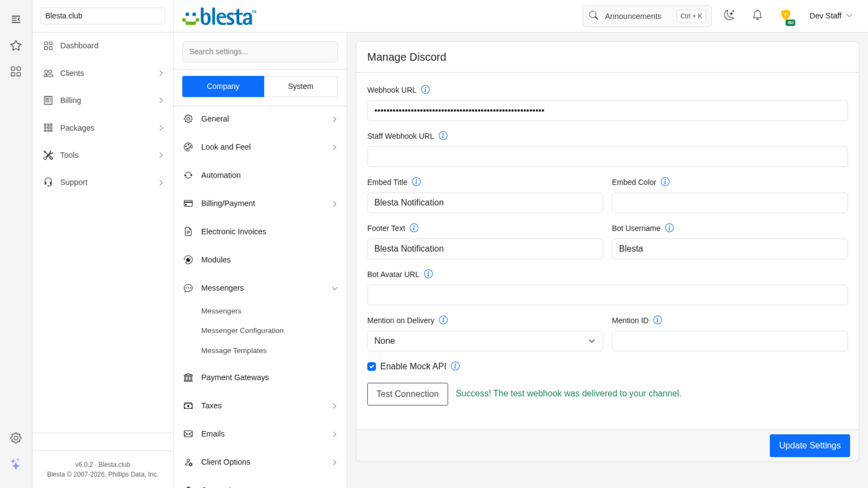The width and height of the screenshot is (868, 488).
Task: Click the Electronic Invoices document icon
Action: point(188,231)
